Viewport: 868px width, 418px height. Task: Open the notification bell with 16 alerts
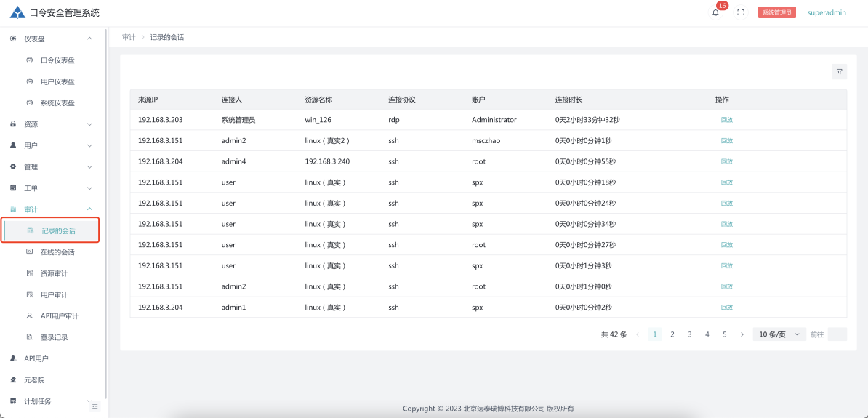click(x=715, y=12)
